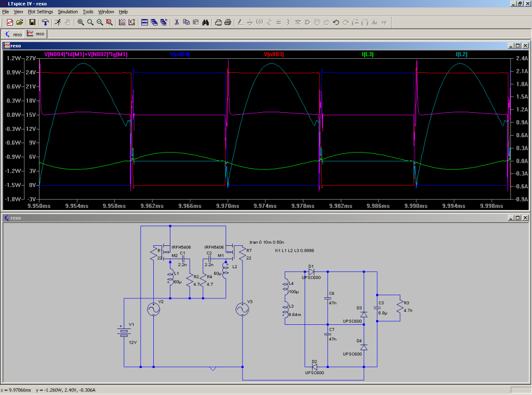The height and width of the screenshot is (395, 532).
Task: Switch to the reso schematic tab
Action: 14,34
